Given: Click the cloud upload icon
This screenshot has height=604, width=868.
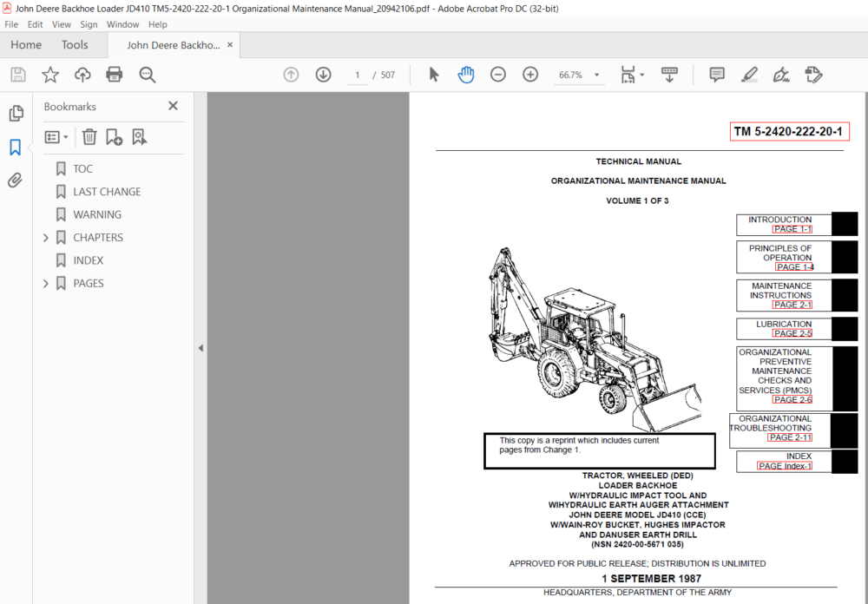Looking at the screenshot, I should [82, 75].
